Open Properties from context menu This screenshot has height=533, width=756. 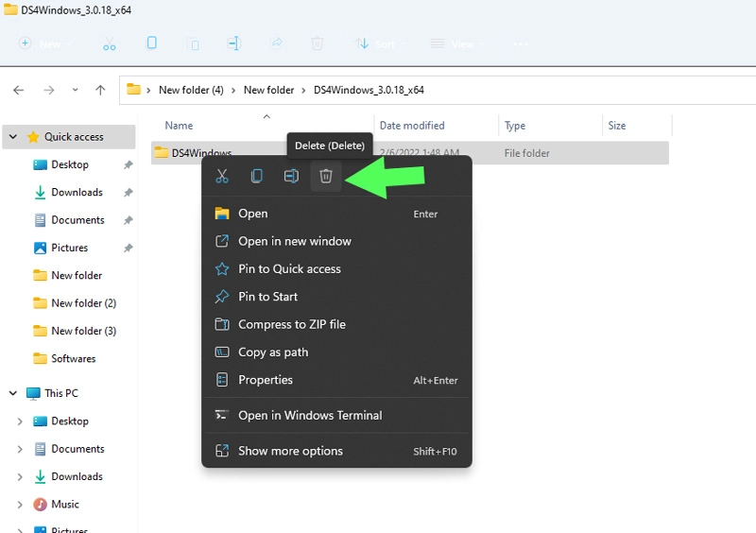coord(336,380)
